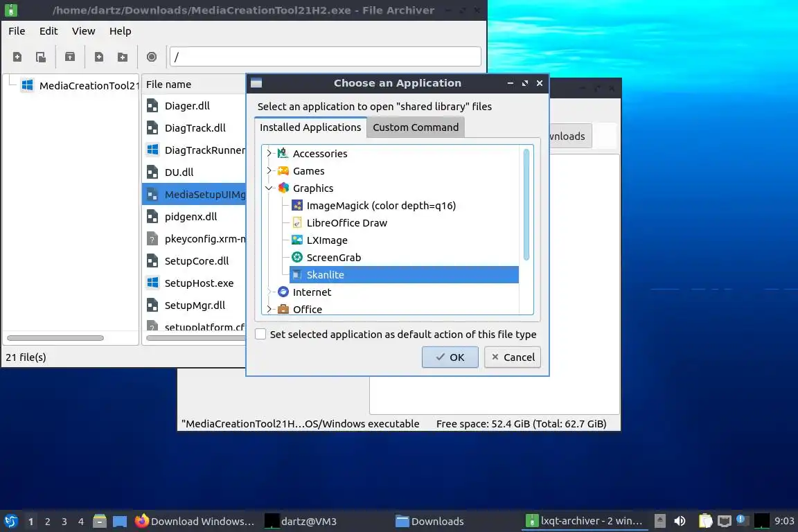Click the Cancel button
Viewport: 798px width, 532px height.
click(x=513, y=357)
